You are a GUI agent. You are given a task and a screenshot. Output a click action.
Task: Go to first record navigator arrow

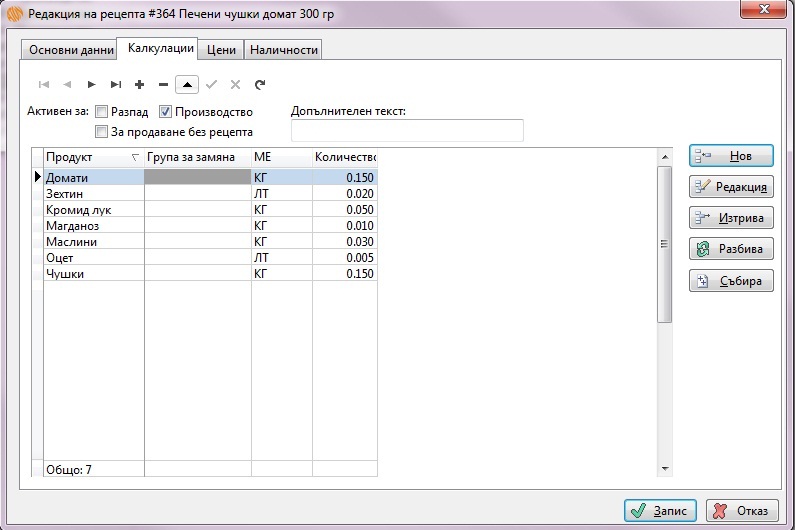click(43, 85)
